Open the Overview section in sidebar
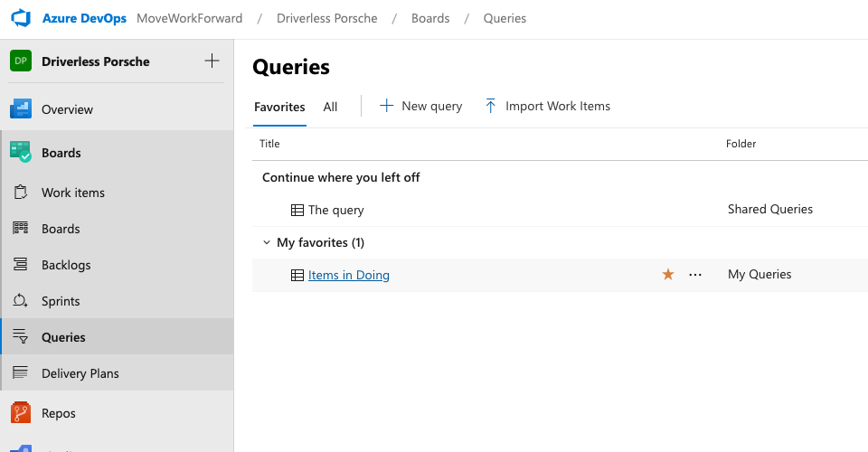 coord(67,109)
